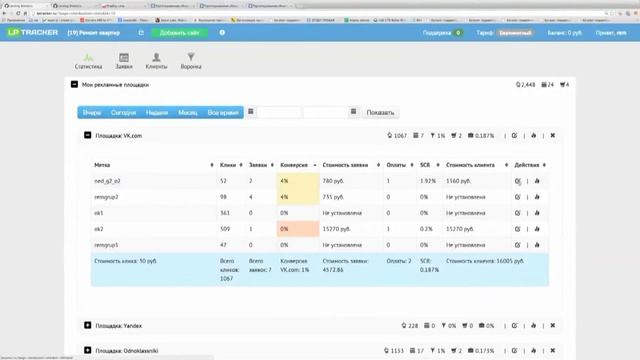Click the browser back arrow button
Image resolution: width=640 pixels, height=360 pixels.
(4, 13)
